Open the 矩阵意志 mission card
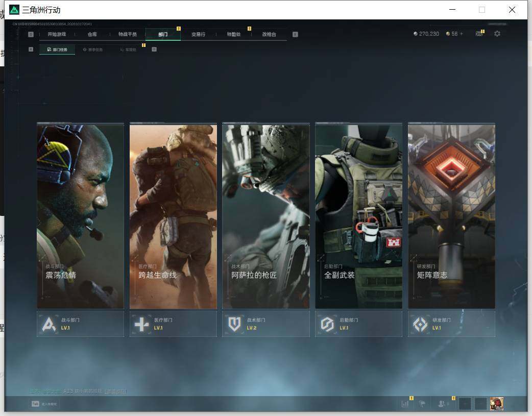Viewport: 532px width, 416px height. point(452,216)
